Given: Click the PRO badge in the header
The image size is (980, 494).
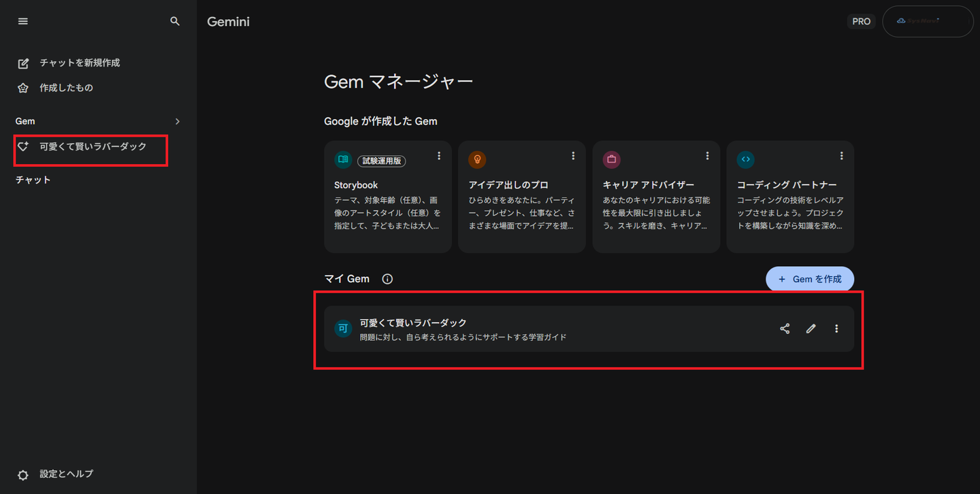Looking at the screenshot, I should pyautogui.click(x=861, y=21).
